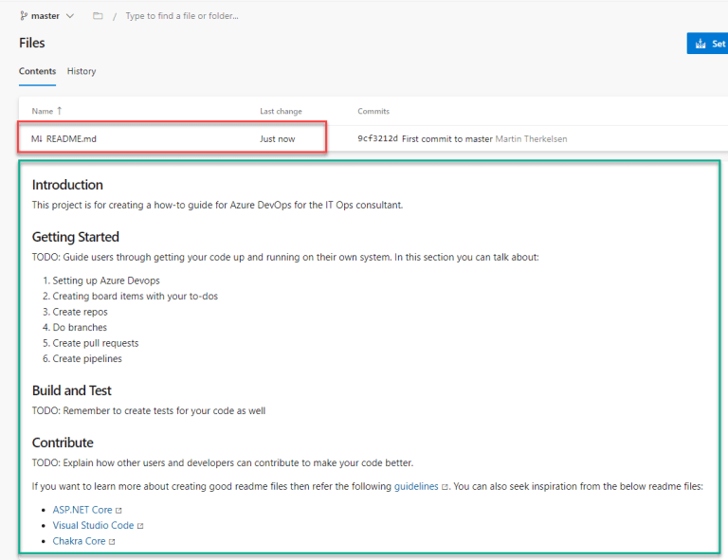Click the 'Create pipelines' list item
Viewport: 728px width, 560px height.
[x=87, y=358]
